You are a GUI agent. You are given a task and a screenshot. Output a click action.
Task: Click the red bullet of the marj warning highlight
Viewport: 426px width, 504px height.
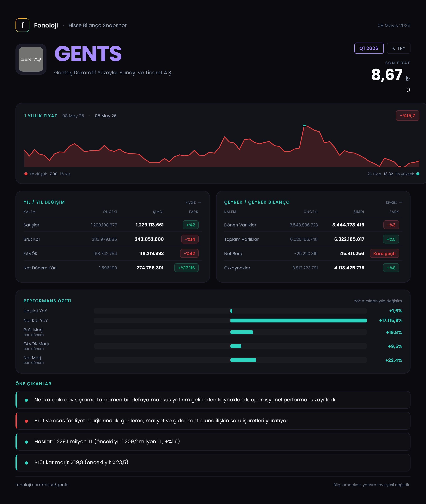click(x=26, y=421)
